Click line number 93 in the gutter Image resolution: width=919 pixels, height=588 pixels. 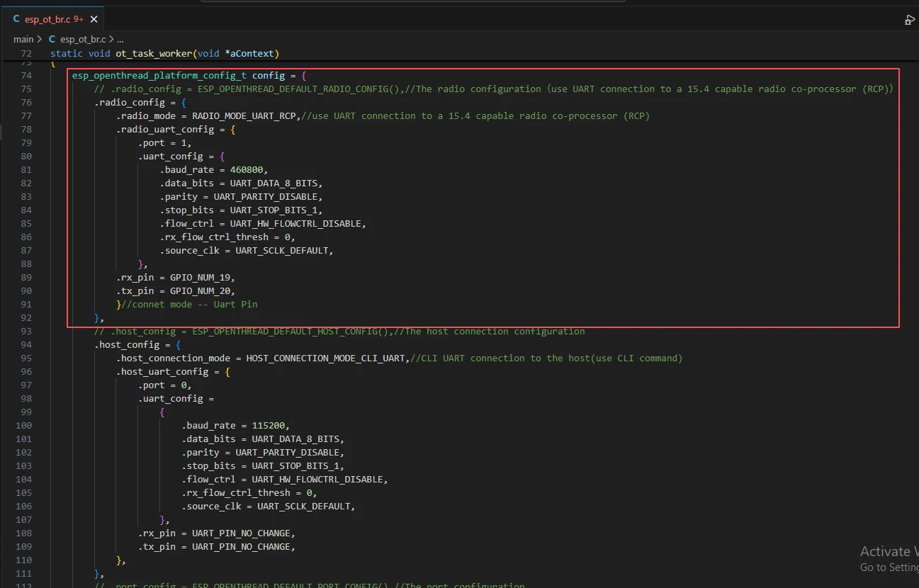[x=26, y=332]
